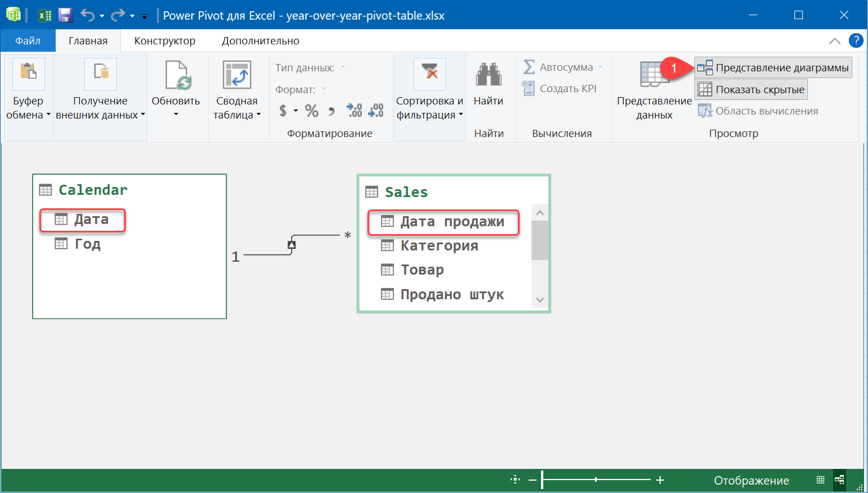Screen dimensions: 868x493
Task: Open the Дополнительно ribbon tab
Action: pyautogui.click(x=261, y=40)
